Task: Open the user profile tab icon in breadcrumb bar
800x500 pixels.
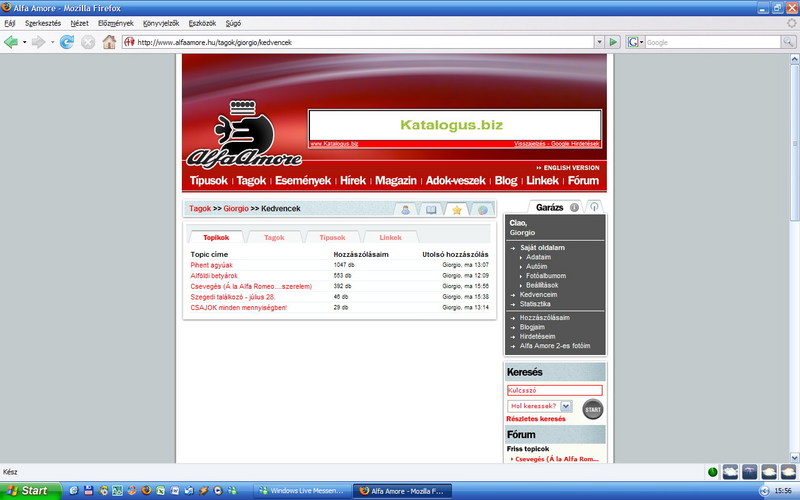Action: pyautogui.click(x=405, y=210)
